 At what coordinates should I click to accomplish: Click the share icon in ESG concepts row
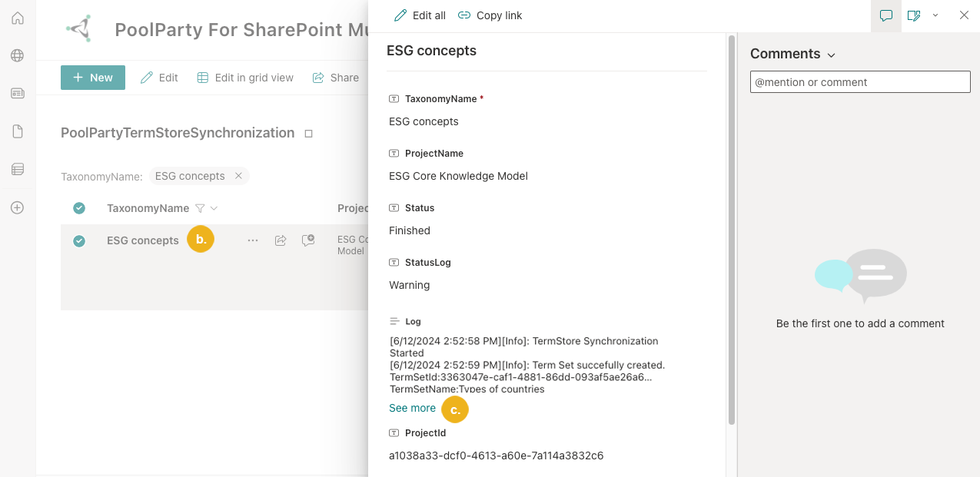[281, 240]
